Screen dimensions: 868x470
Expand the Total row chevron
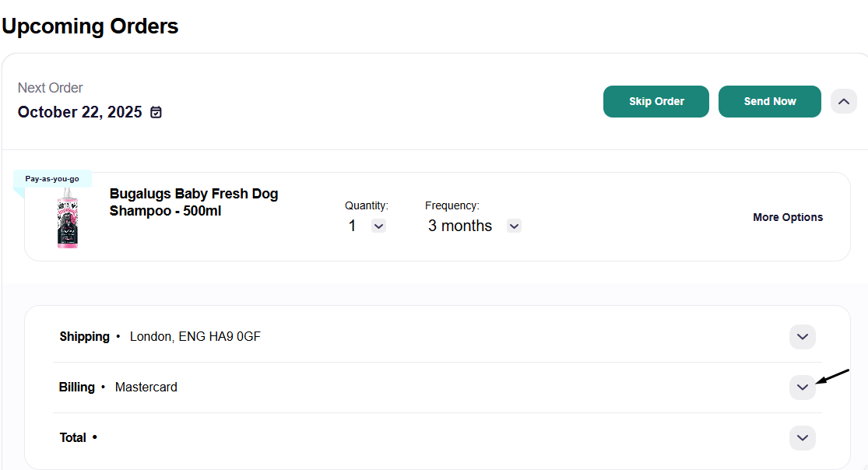[802, 438]
